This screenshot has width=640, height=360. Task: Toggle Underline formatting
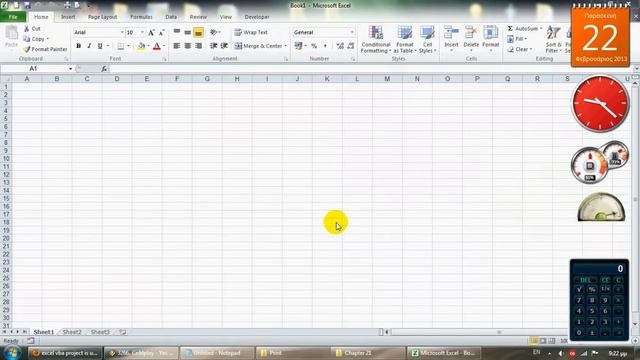point(100,46)
